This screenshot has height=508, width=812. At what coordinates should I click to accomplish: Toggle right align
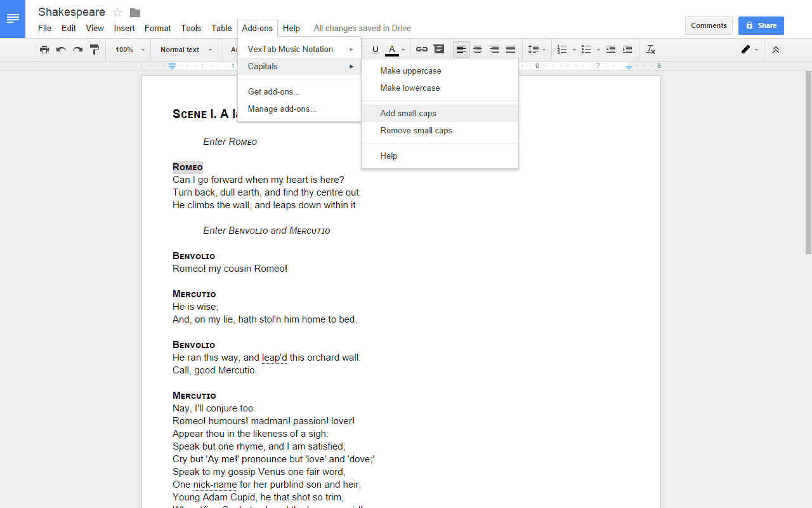(x=494, y=50)
